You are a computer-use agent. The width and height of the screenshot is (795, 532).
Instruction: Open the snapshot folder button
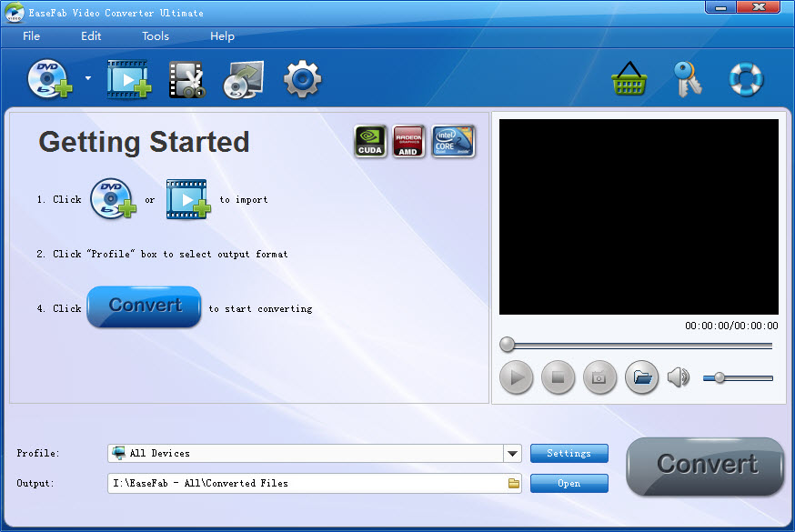(x=642, y=377)
